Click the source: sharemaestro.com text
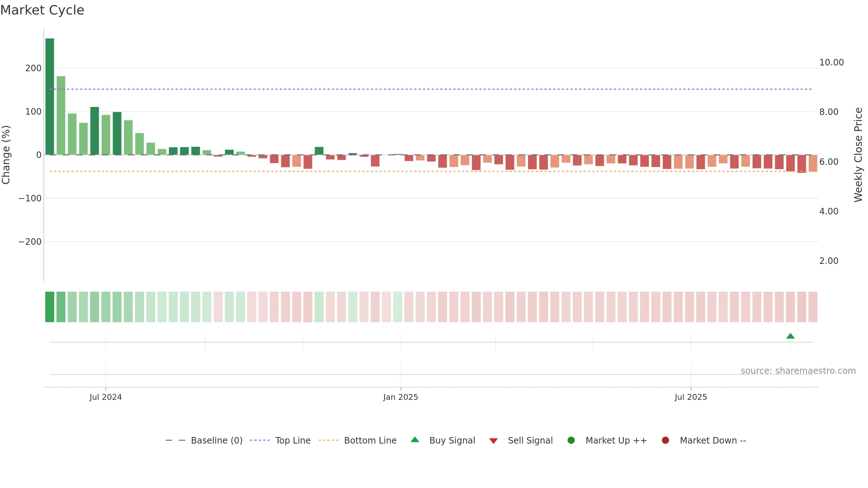 tap(798, 371)
